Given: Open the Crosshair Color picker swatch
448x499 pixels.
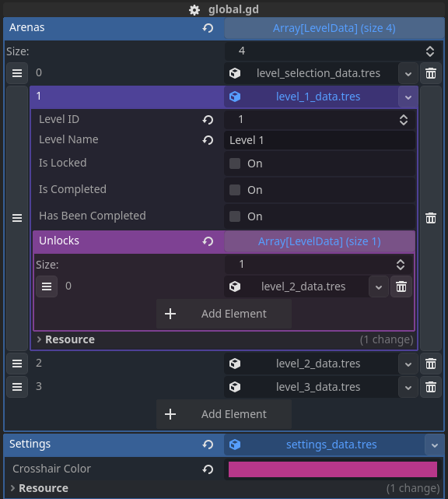Looking at the screenshot, I should [x=333, y=469].
